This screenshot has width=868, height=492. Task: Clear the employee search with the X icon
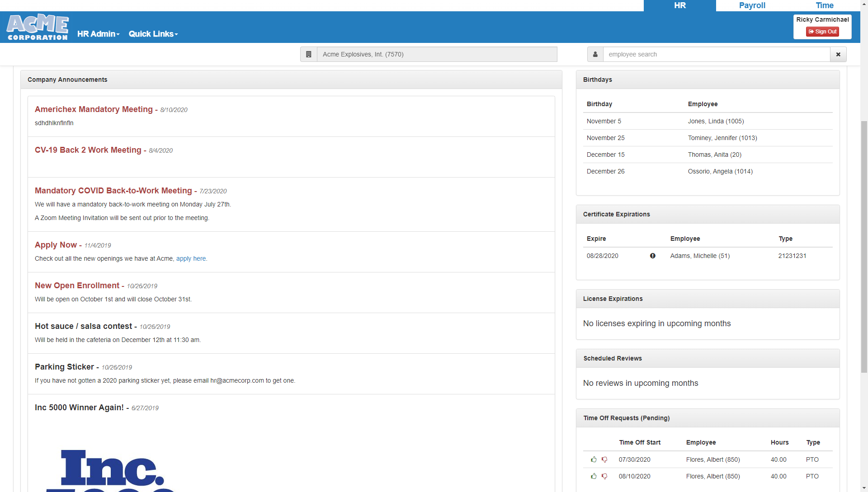[x=838, y=54]
